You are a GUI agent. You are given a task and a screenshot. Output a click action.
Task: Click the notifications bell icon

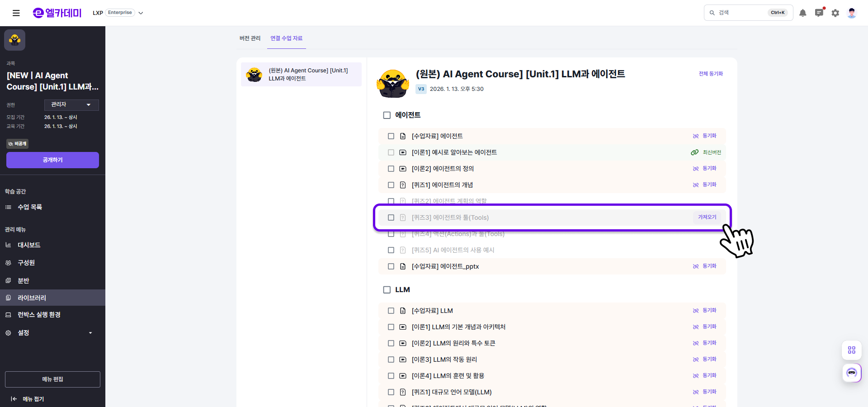click(x=802, y=13)
